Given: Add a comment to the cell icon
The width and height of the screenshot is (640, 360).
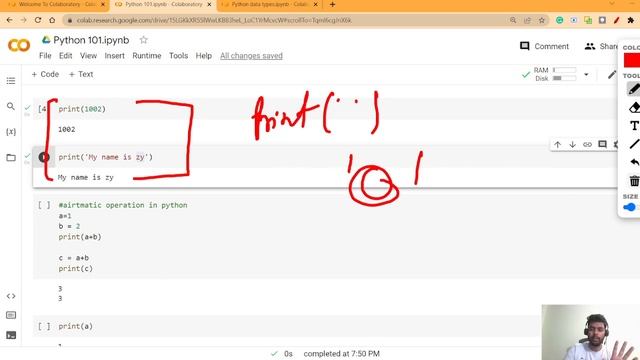Looking at the screenshot, I should pos(602,144).
